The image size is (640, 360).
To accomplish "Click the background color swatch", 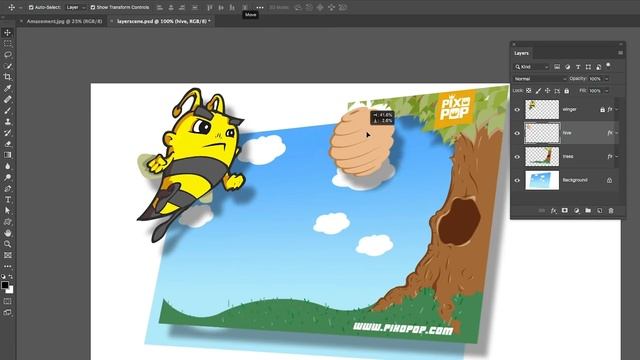I will click(10, 290).
